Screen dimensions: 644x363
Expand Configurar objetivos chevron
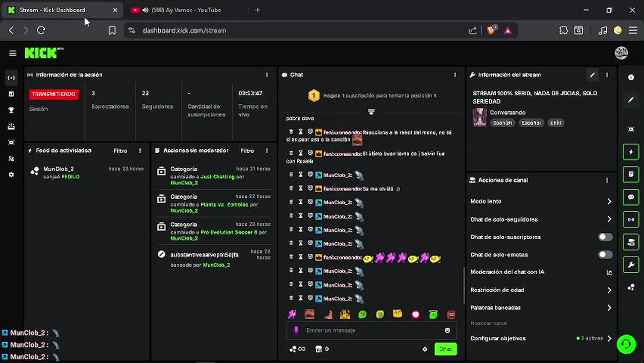609,338
